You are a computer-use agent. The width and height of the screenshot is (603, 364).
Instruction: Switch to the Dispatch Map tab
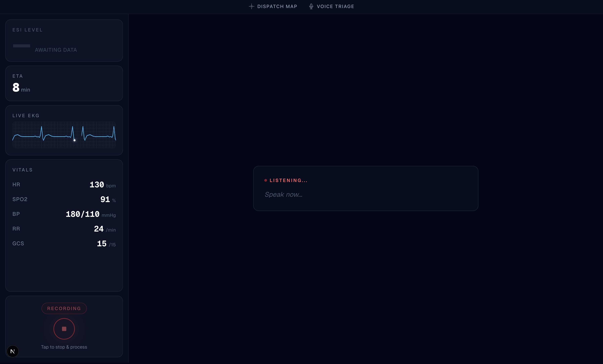(x=277, y=6)
